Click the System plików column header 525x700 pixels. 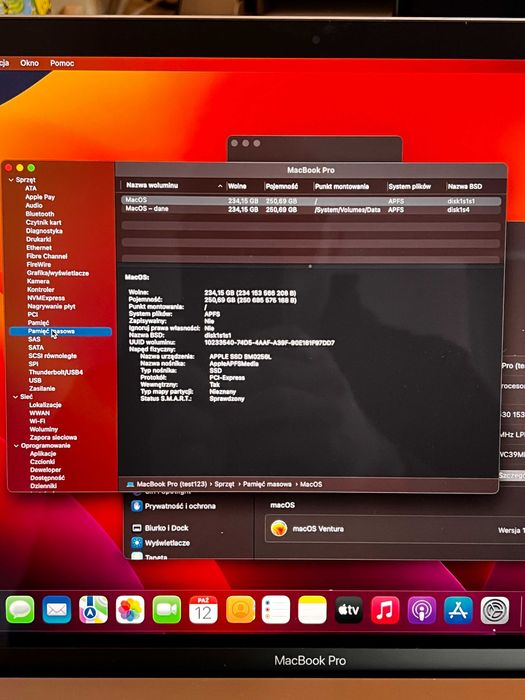pyautogui.click(x=410, y=186)
